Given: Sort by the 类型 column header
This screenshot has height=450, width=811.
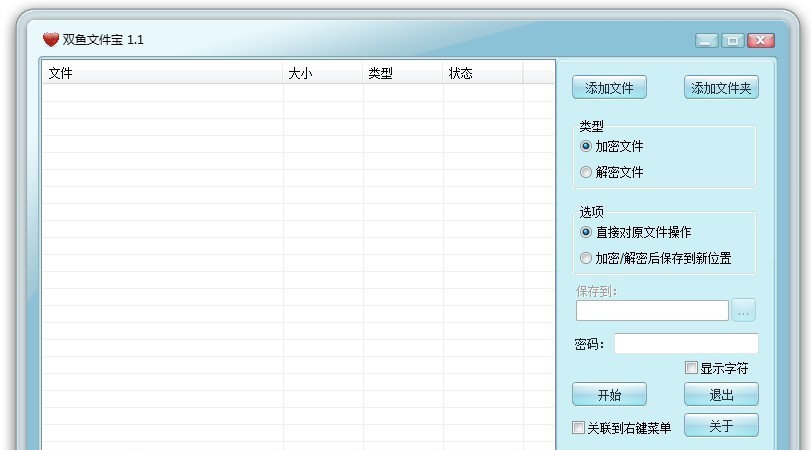Looking at the screenshot, I should (x=402, y=73).
